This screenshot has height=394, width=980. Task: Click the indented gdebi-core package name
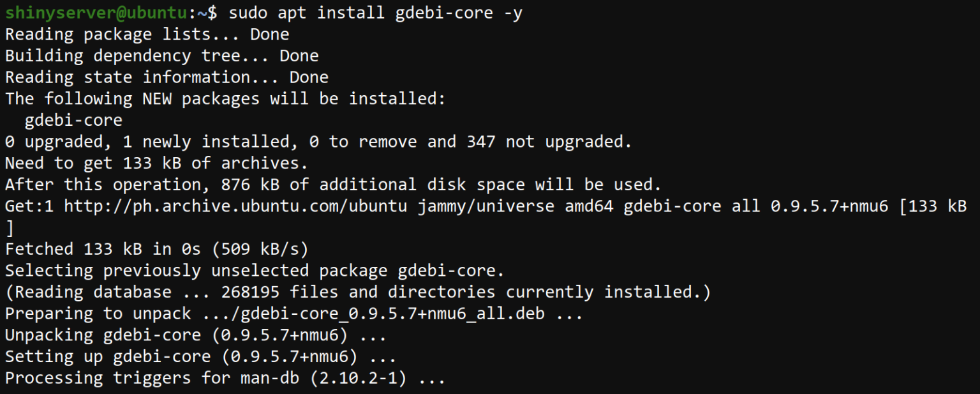pyautogui.click(x=73, y=120)
